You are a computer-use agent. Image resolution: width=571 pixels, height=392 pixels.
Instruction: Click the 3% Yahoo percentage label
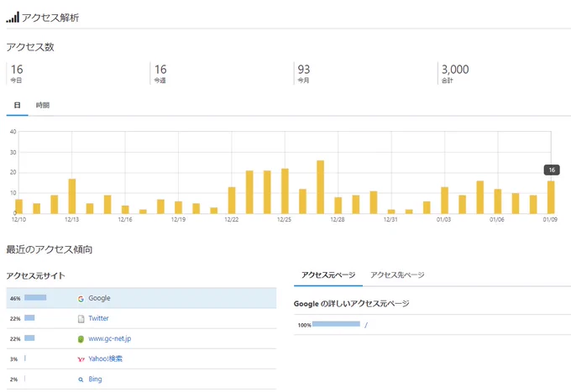(x=13, y=359)
